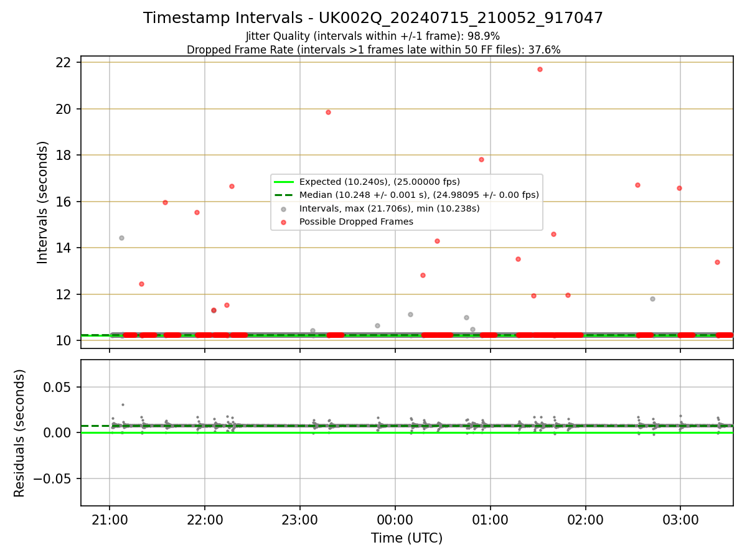Click the red point near 13.4 seconds after 03:00
The image size is (747, 560).
tap(717, 262)
